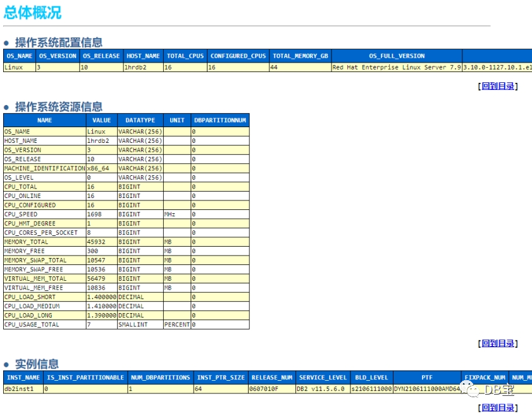Select the s2106111000 build level cell
Screen dimensions: 532x413
[371, 389]
